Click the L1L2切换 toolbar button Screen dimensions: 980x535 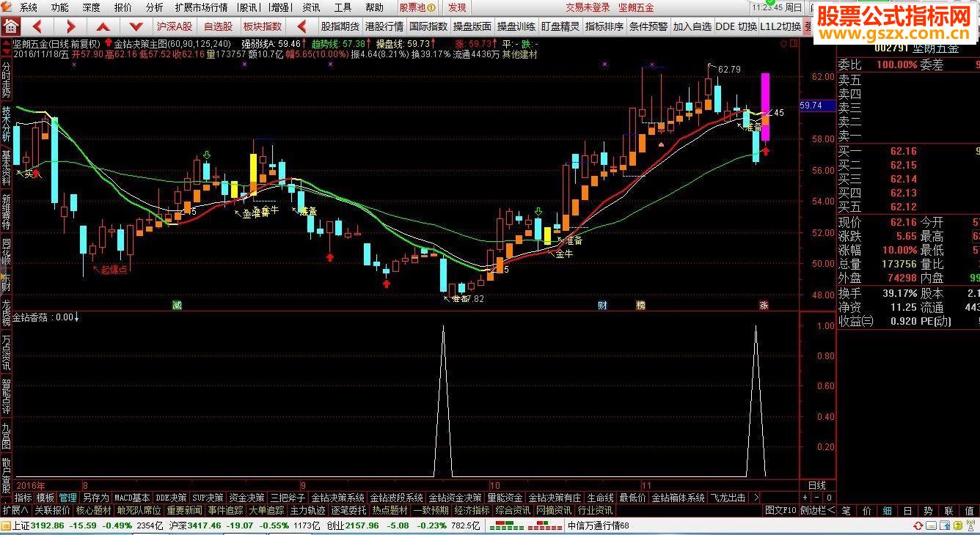[780, 26]
